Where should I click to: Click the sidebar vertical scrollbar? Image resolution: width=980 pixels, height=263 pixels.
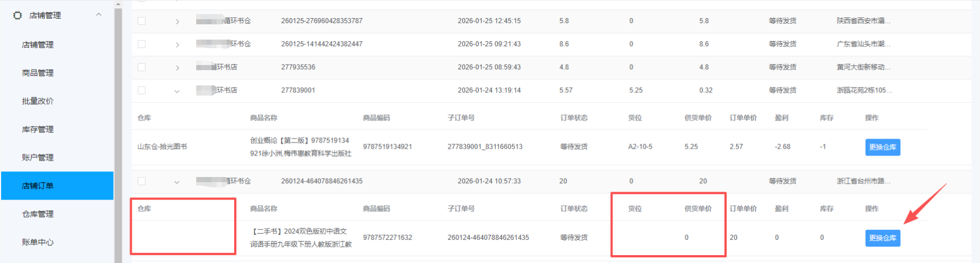118,133
